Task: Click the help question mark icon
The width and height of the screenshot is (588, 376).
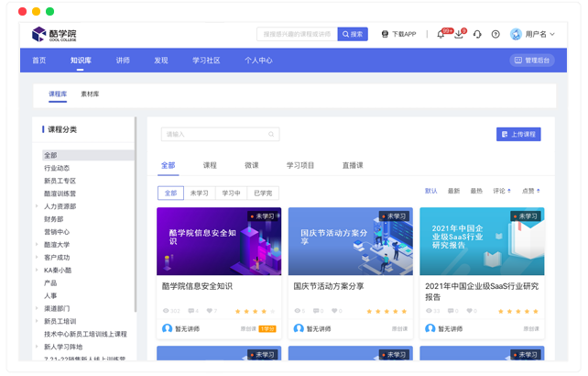Action: click(495, 34)
